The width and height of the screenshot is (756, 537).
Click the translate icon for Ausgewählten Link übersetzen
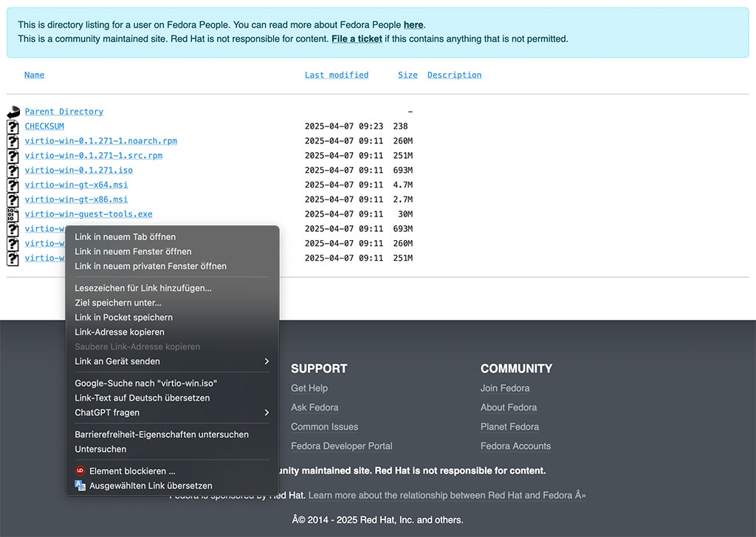(80, 485)
